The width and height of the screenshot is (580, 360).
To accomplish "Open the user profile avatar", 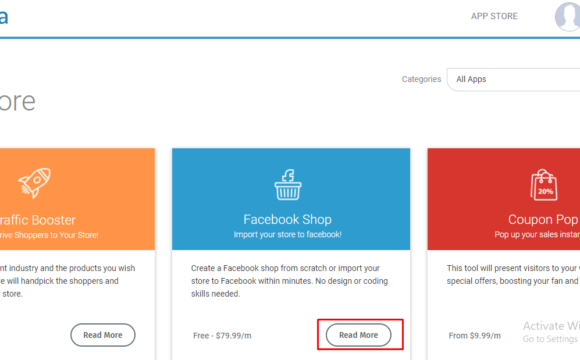I will tap(567, 16).
